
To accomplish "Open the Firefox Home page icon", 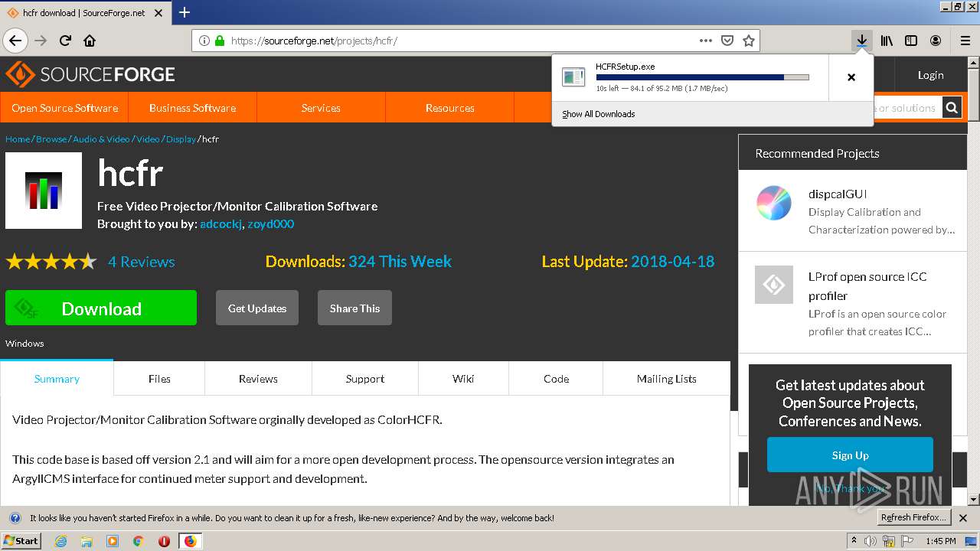I will [x=90, y=41].
